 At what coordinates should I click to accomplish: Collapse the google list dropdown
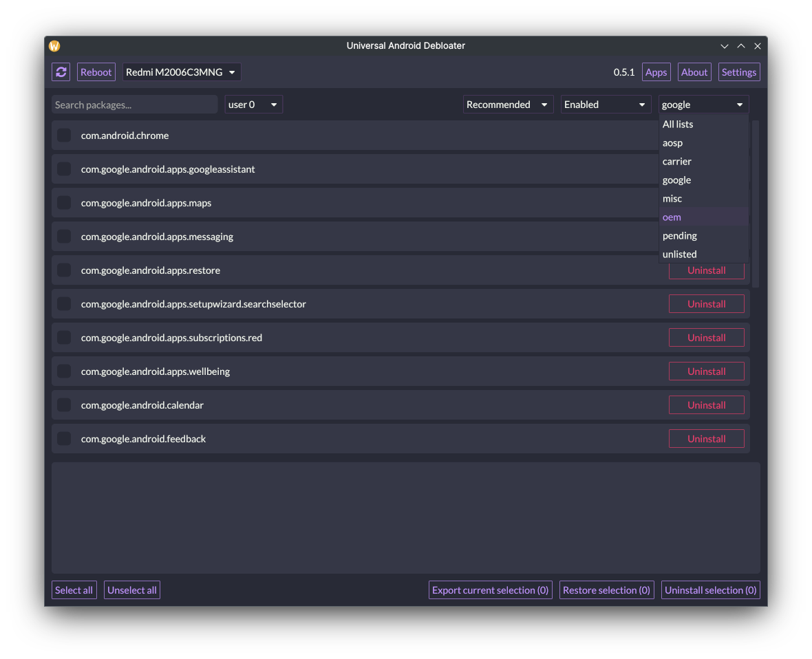(x=704, y=105)
